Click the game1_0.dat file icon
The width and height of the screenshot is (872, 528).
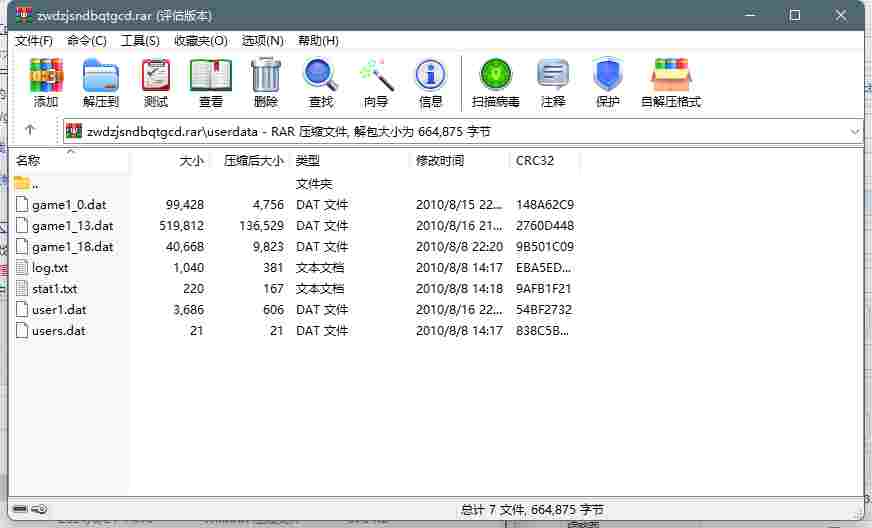tap(22, 204)
